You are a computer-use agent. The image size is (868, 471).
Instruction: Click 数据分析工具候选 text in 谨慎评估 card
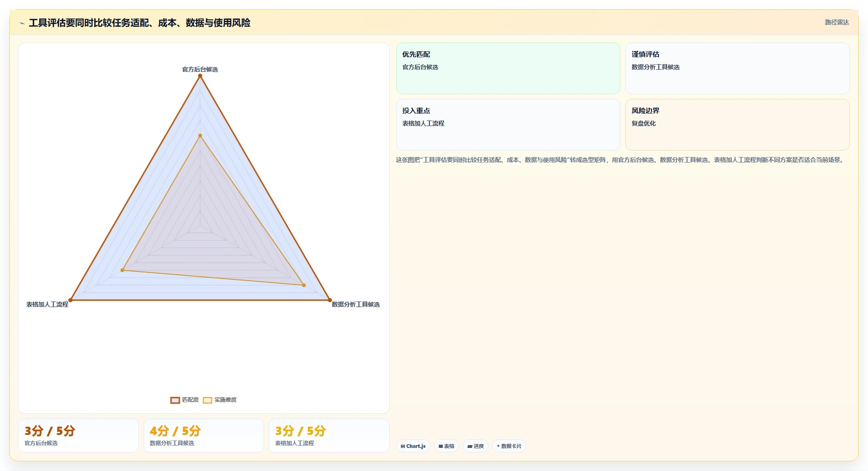coord(656,67)
